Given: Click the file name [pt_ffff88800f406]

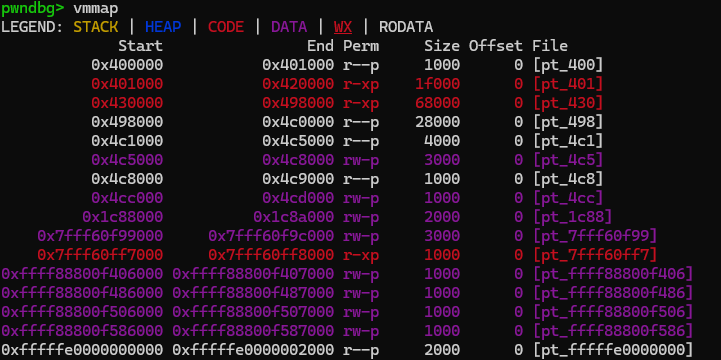Looking at the screenshot, I should tap(613, 274).
